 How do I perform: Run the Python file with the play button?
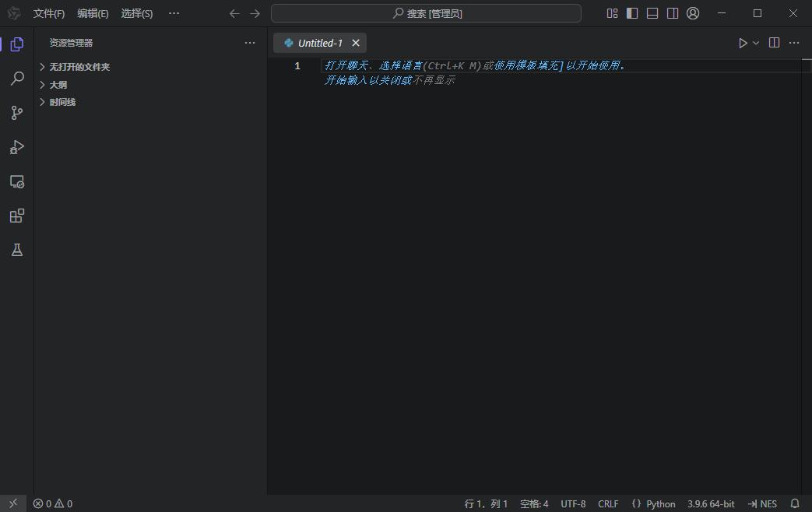pos(742,43)
